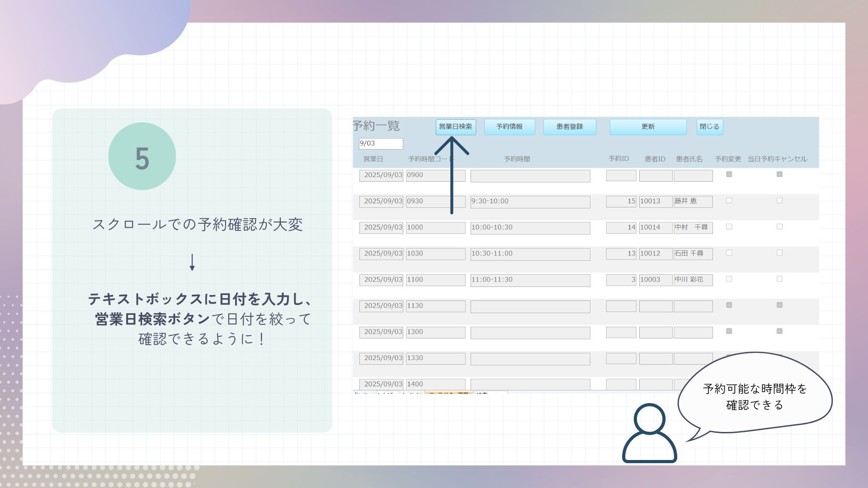Click the small down arrow in left panel
This screenshot has width=868, height=488.
coord(192,262)
